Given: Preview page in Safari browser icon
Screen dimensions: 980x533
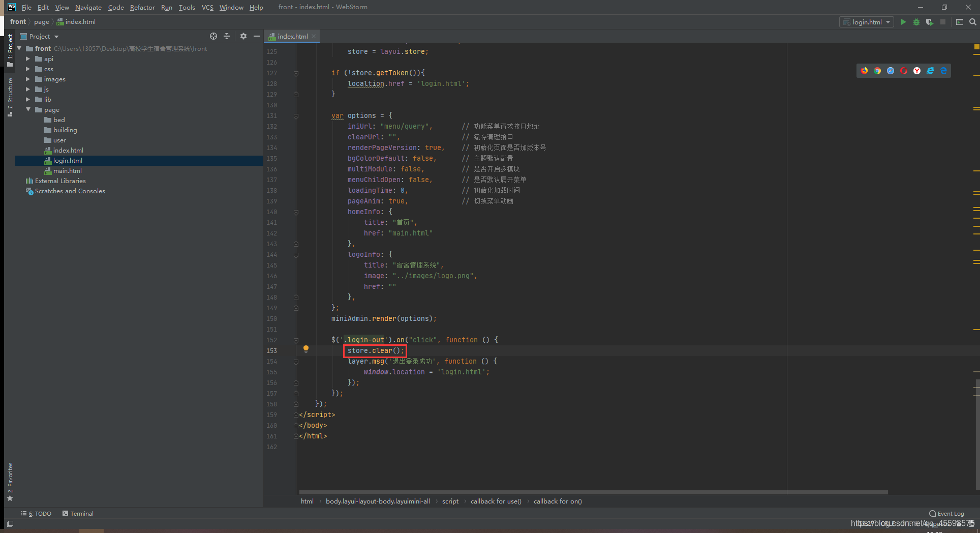Looking at the screenshot, I should click(x=891, y=71).
